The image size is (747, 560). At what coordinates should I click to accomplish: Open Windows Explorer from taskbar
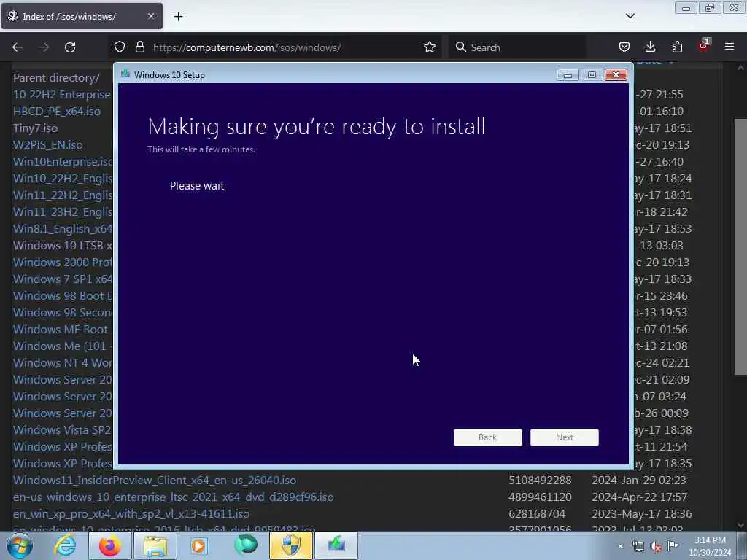pos(155,545)
